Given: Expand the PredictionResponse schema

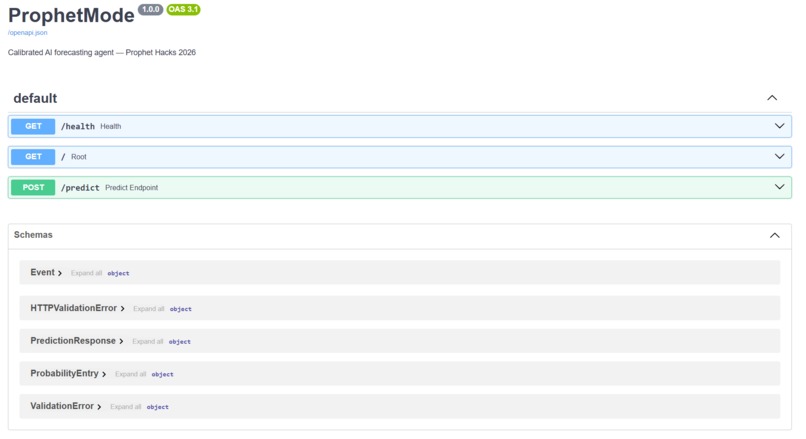Looking at the screenshot, I should click(x=77, y=341).
